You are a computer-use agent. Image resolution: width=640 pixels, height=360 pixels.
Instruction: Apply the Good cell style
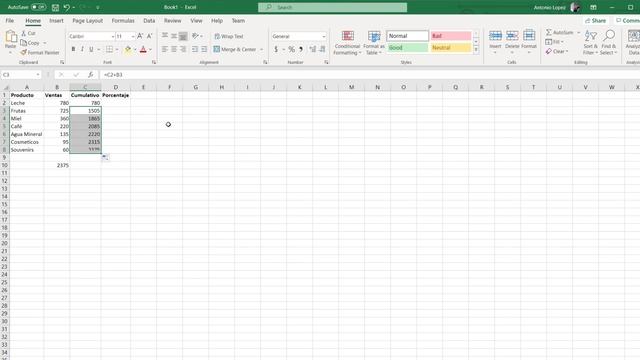coord(407,48)
